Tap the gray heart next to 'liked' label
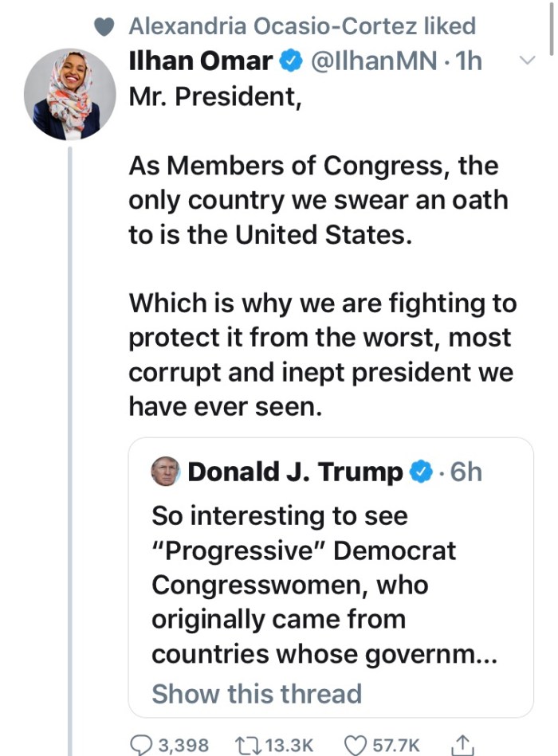The height and width of the screenshot is (756, 558). [104, 27]
